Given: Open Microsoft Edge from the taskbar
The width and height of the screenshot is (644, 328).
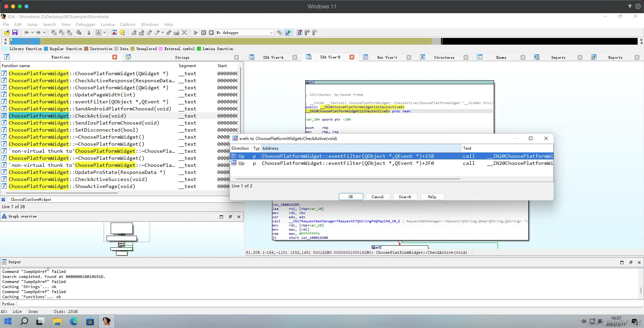Looking at the screenshot, I should pos(74,321).
